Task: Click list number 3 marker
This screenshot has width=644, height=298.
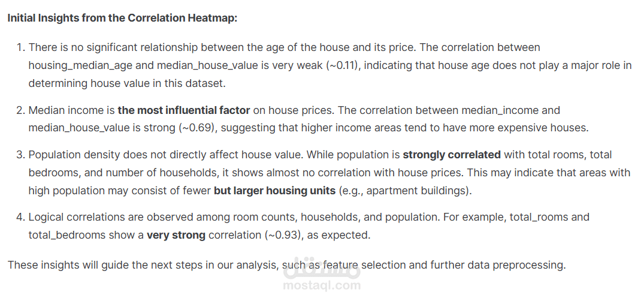Action: pos(20,155)
